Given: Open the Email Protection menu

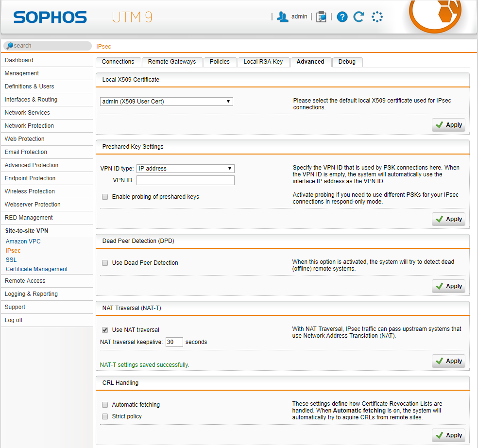Looking at the screenshot, I should pyautogui.click(x=47, y=152).
